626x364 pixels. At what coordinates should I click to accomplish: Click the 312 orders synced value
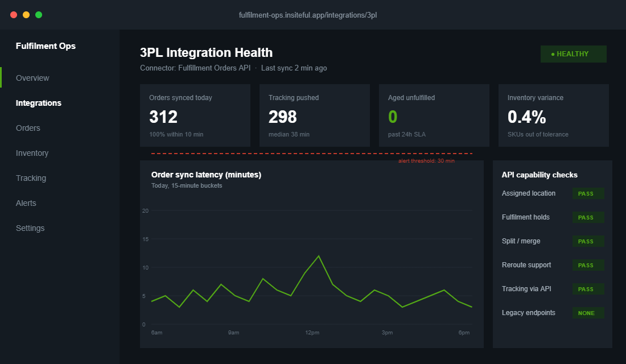(163, 117)
